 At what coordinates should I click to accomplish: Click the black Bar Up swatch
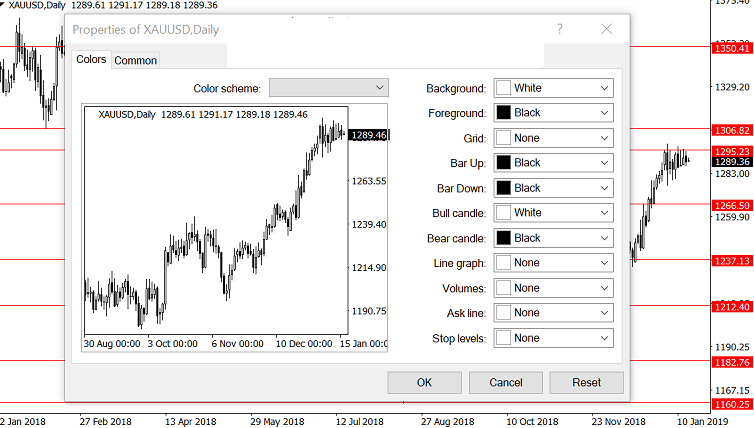coord(503,163)
